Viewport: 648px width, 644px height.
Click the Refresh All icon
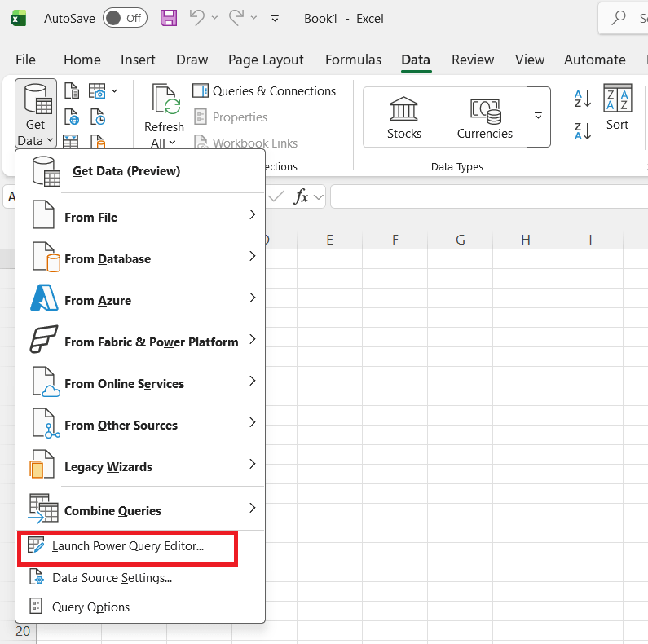click(165, 99)
